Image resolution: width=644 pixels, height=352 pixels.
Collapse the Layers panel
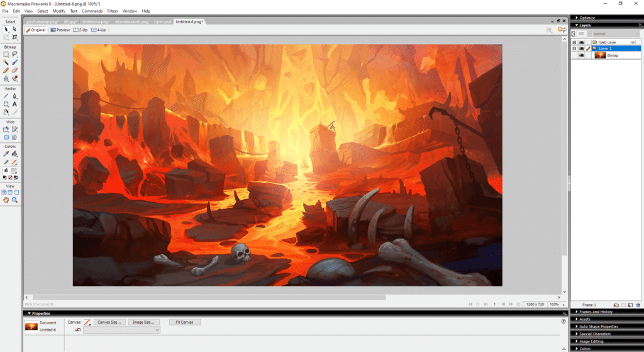[x=577, y=25]
